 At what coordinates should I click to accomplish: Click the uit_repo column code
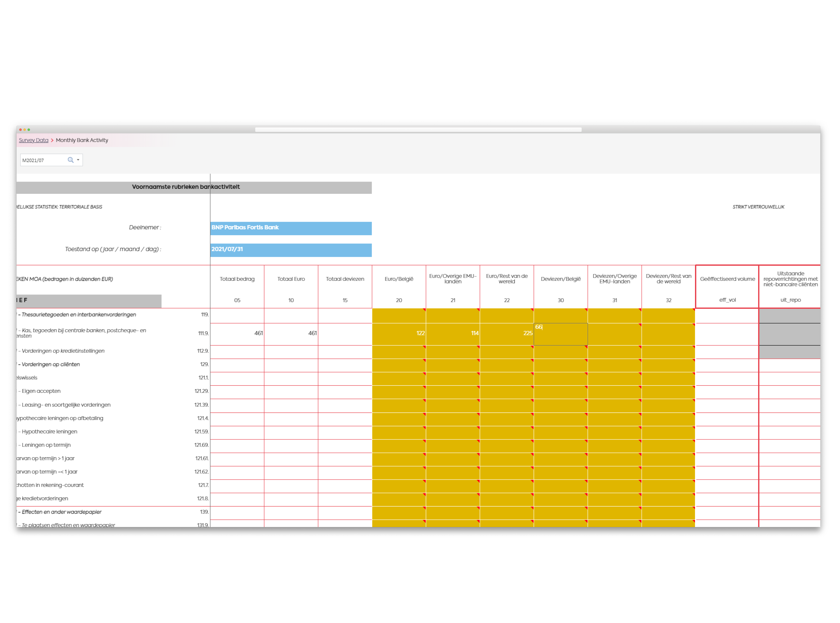pyautogui.click(x=790, y=300)
